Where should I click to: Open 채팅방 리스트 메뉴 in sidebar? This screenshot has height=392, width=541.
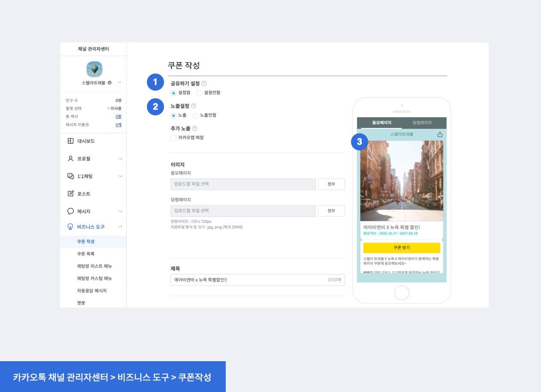point(93,266)
